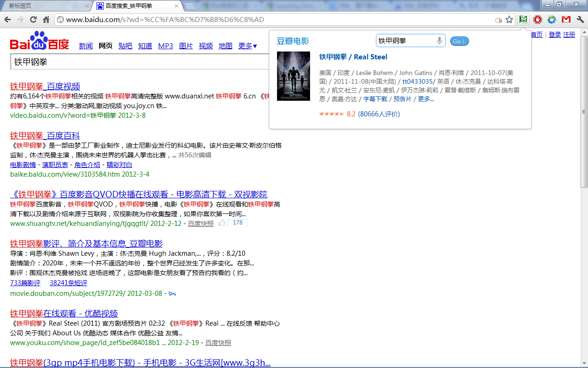This screenshot has width=588, height=368.
Task: Open 铁甲钢拳 / Real Steel title link
Action: pyautogui.click(x=353, y=57)
